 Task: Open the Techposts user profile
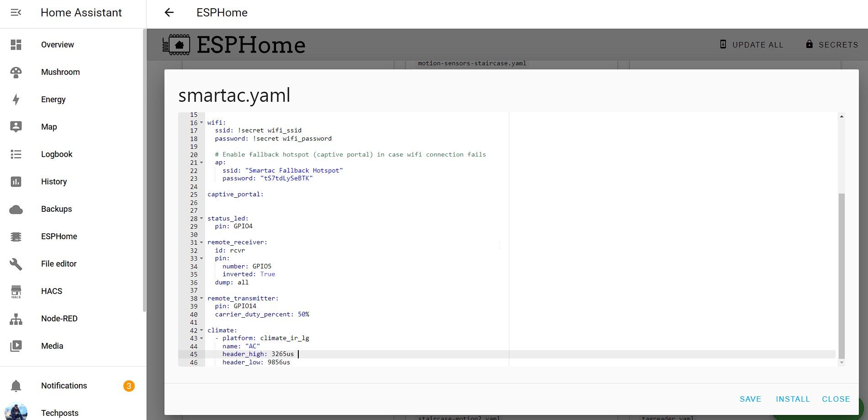pos(73,412)
